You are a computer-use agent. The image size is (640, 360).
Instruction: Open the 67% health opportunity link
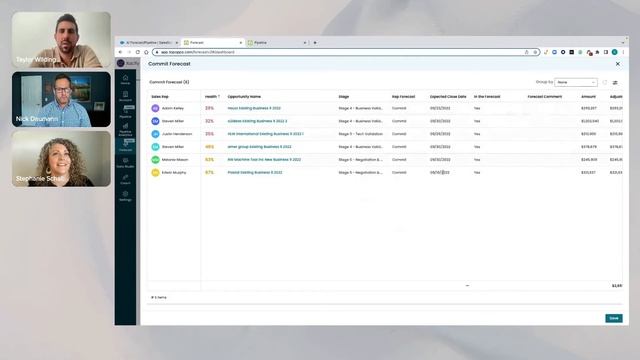point(255,173)
